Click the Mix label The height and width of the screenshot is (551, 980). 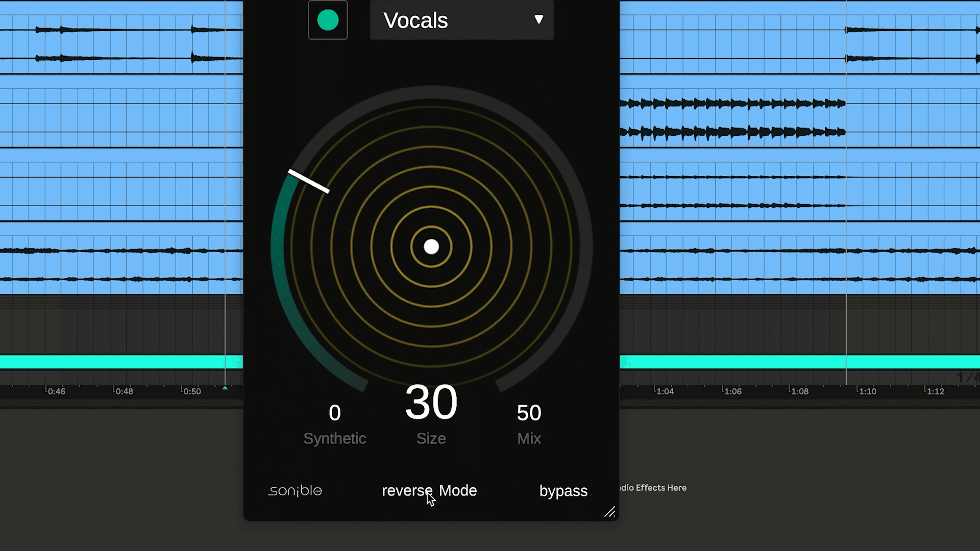pyautogui.click(x=529, y=438)
